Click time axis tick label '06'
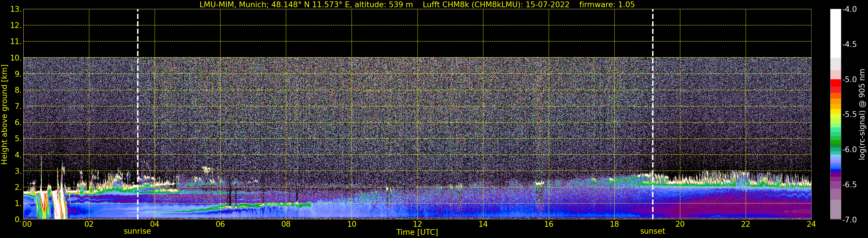The image size is (868, 238). pyautogui.click(x=220, y=224)
